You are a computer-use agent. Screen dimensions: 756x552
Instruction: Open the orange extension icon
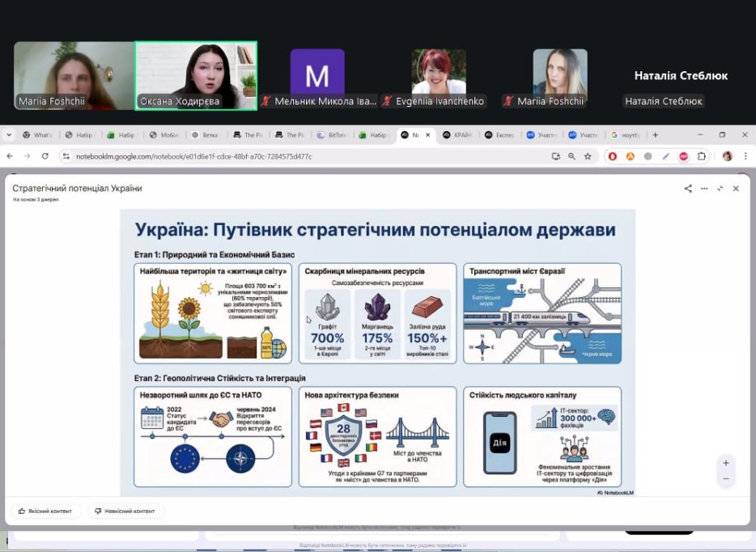[x=631, y=156]
